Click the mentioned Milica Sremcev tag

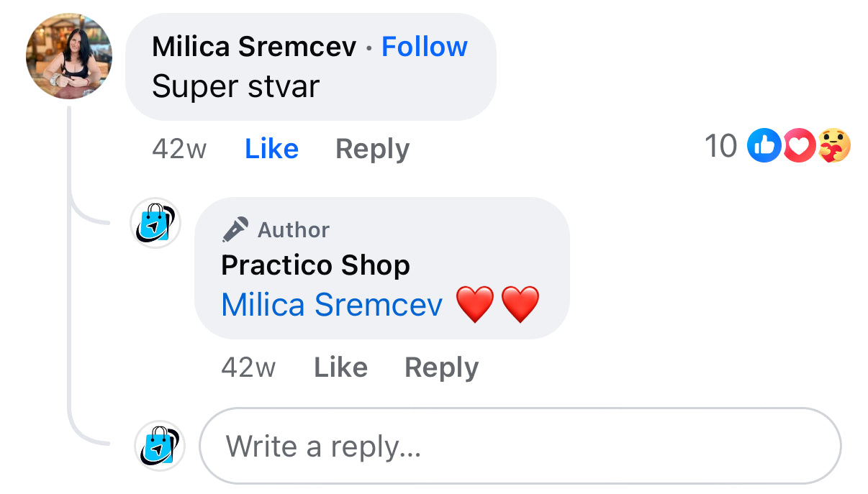pos(332,305)
